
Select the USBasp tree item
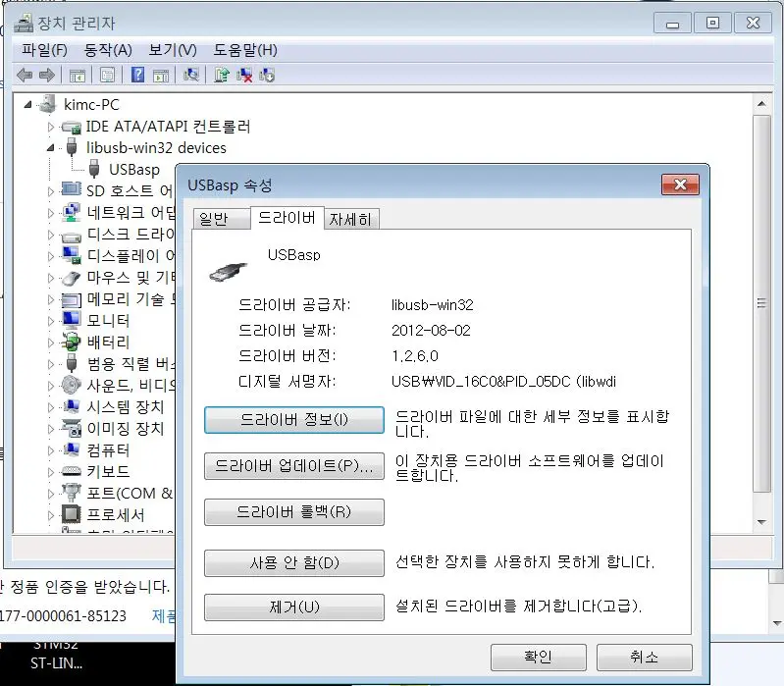pos(134,170)
